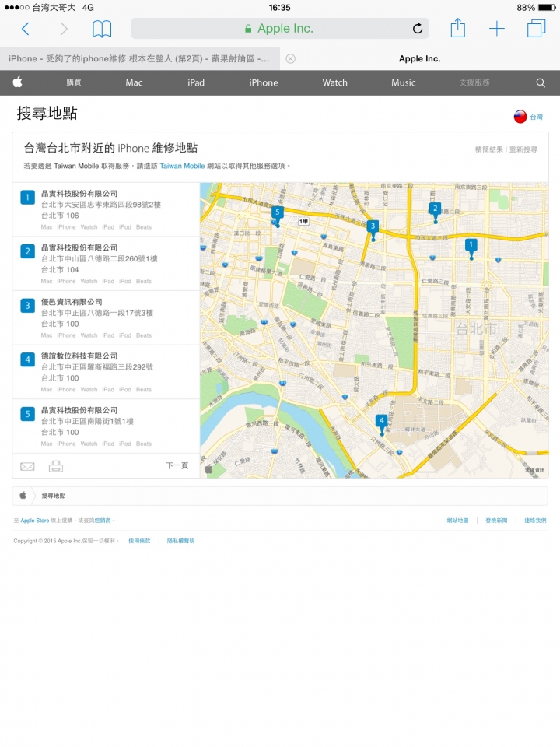Open the bookmarks book icon
This screenshot has width=560, height=747.
pyautogui.click(x=101, y=29)
